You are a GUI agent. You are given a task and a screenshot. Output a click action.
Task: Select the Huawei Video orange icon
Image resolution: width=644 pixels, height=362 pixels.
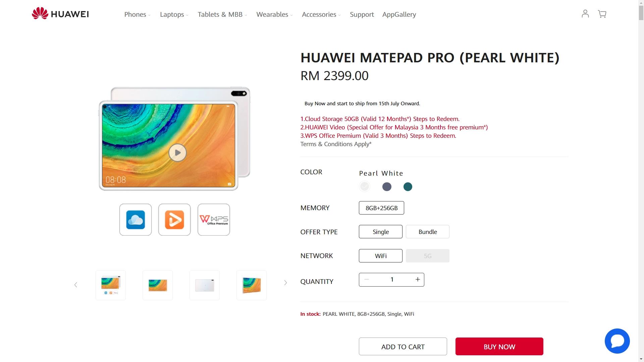[174, 220]
